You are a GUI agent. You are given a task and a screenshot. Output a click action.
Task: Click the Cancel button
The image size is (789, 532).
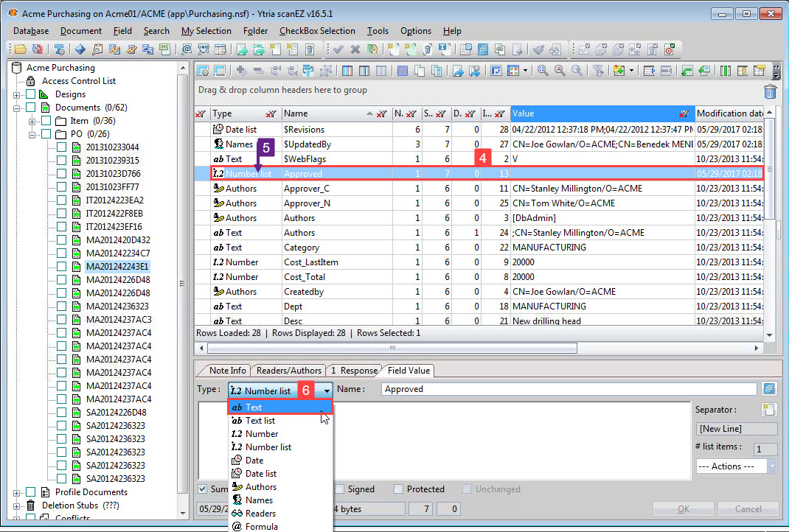[748, 508]
